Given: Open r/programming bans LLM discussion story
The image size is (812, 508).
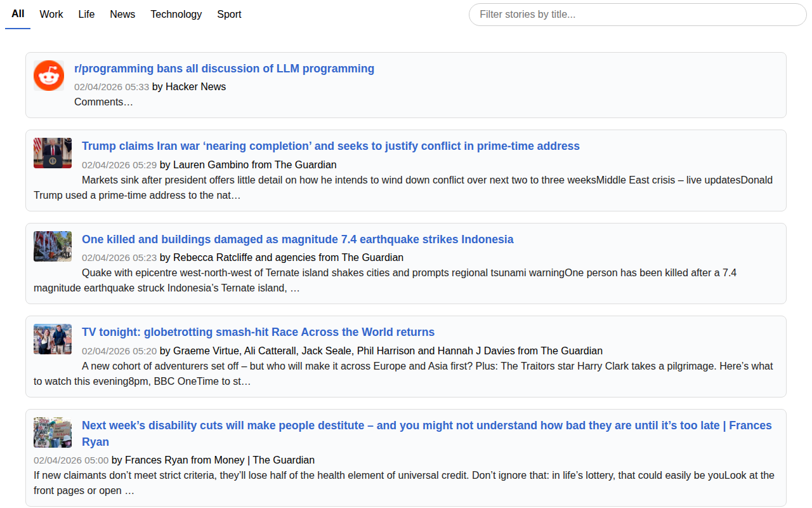Looking at the screenshot, I should (224, 69).
